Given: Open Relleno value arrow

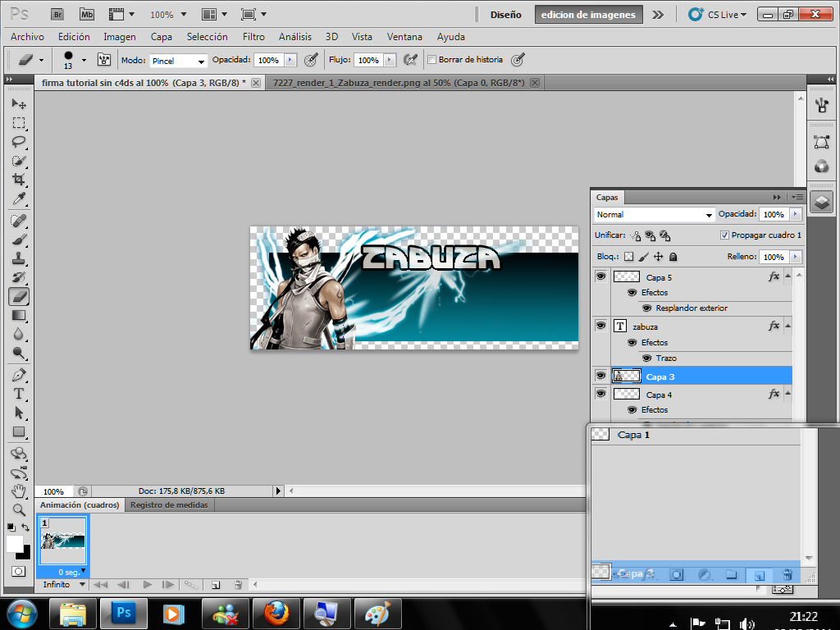Looking at the screenshot, I should coord(796,257).
